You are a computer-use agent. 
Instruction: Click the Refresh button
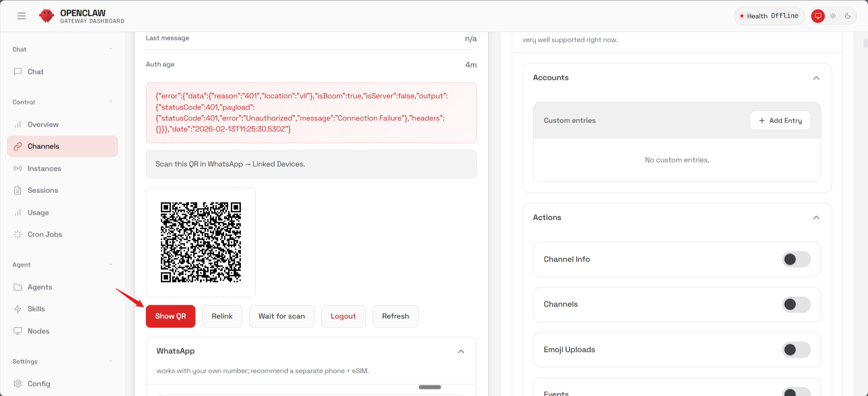tap(395, 316)
